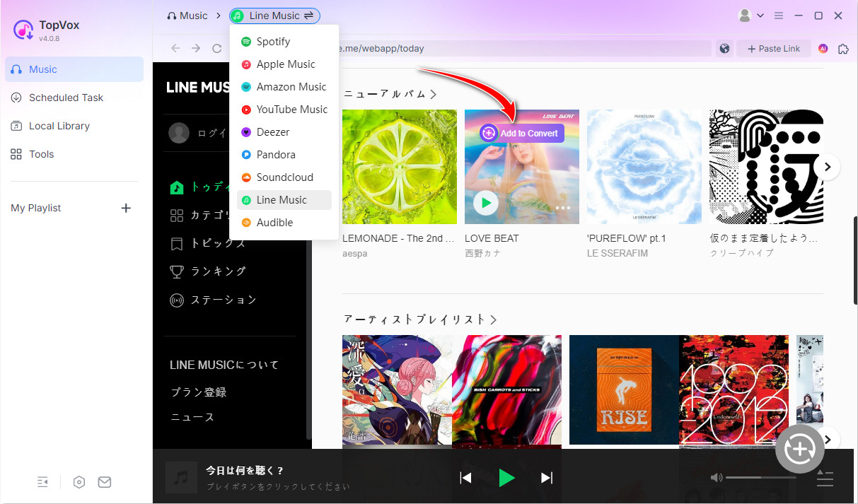Viewport: 858px width, 504px height.
Task: Go back in the embedded browser
Action: pos(175,48)
